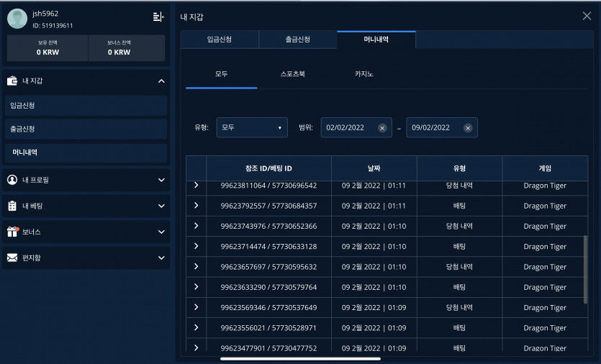Viewport: 601px width, 364px height.
Task: Open the 유형 dropdown showing 모두
Action: 252,127
